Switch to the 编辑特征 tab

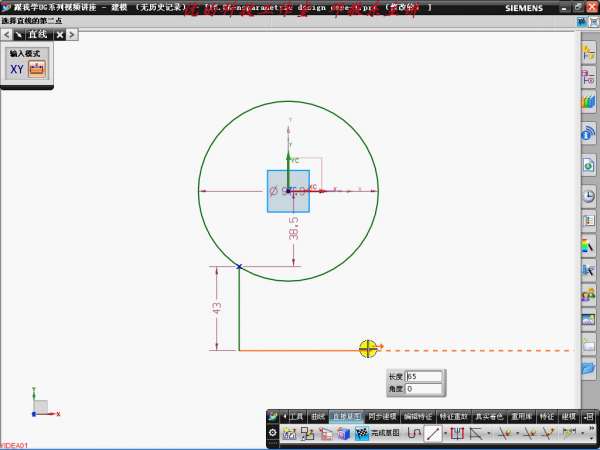point(419,416)
